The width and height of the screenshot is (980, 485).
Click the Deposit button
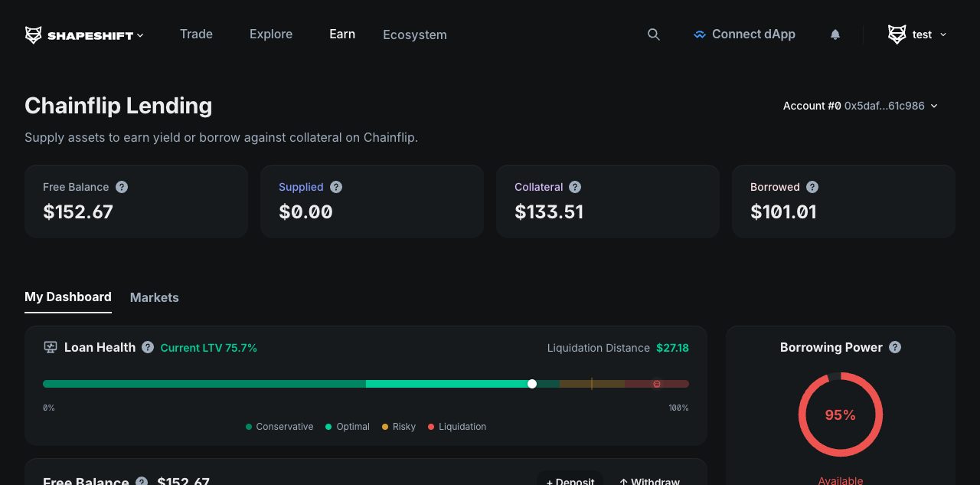tap(570, 481)
